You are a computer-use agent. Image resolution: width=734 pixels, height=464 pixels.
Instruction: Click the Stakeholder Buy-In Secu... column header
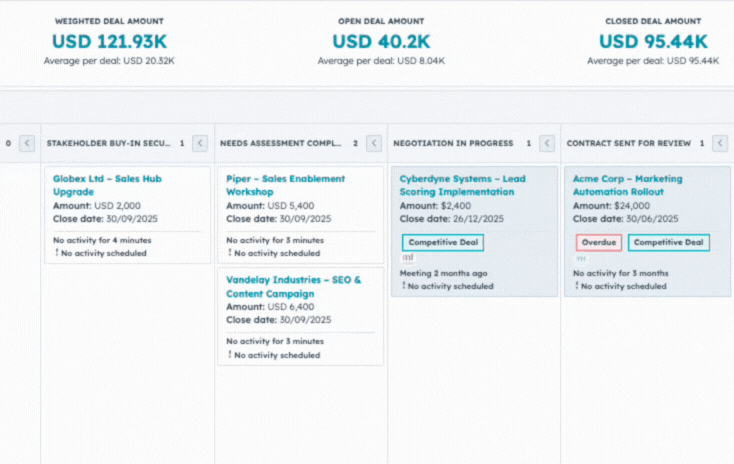click(x=109, y=143)
